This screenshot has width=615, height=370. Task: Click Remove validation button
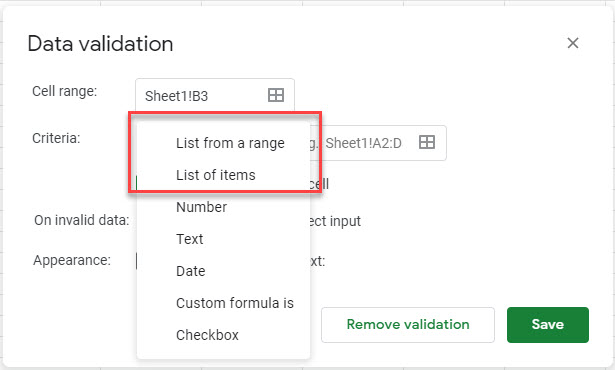(408, 324)
